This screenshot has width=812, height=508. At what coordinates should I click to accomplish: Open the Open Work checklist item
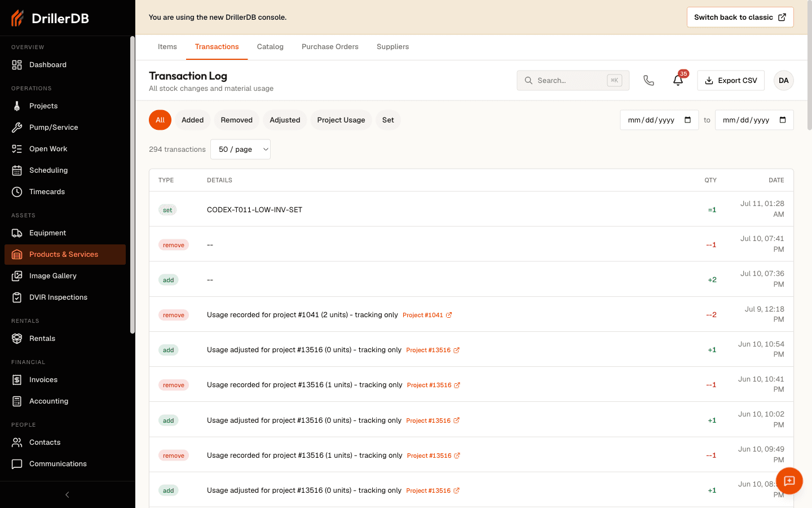(x=65, y=149)
